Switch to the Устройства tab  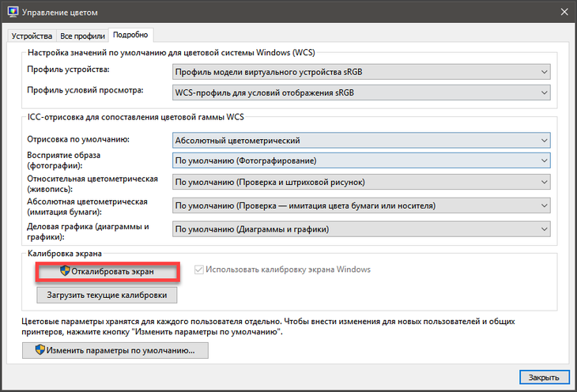click(32, 36)
